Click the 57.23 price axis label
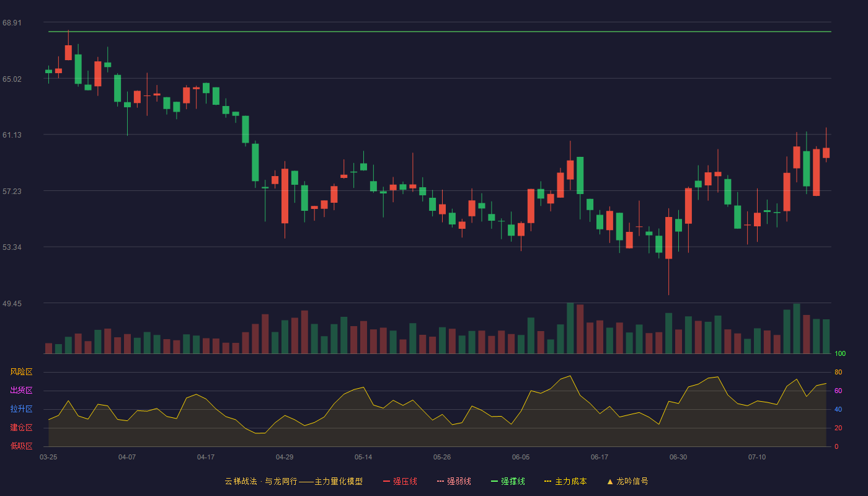 tap(12, 191)
